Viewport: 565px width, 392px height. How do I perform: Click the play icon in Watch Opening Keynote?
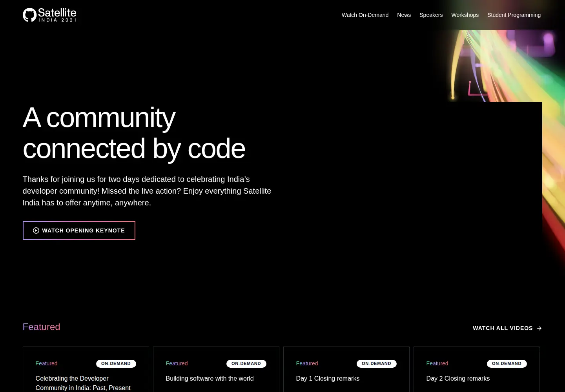click(x=36, y=230)
